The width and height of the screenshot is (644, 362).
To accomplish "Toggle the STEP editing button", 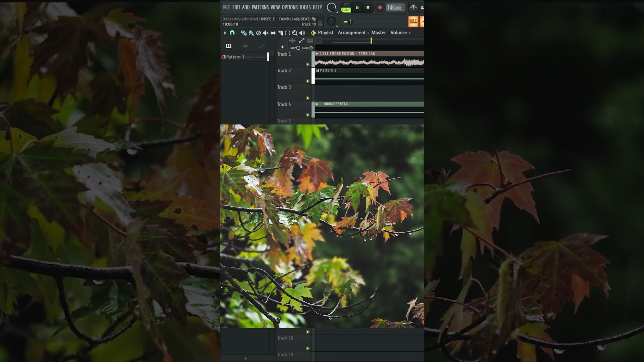I will 295,48.
